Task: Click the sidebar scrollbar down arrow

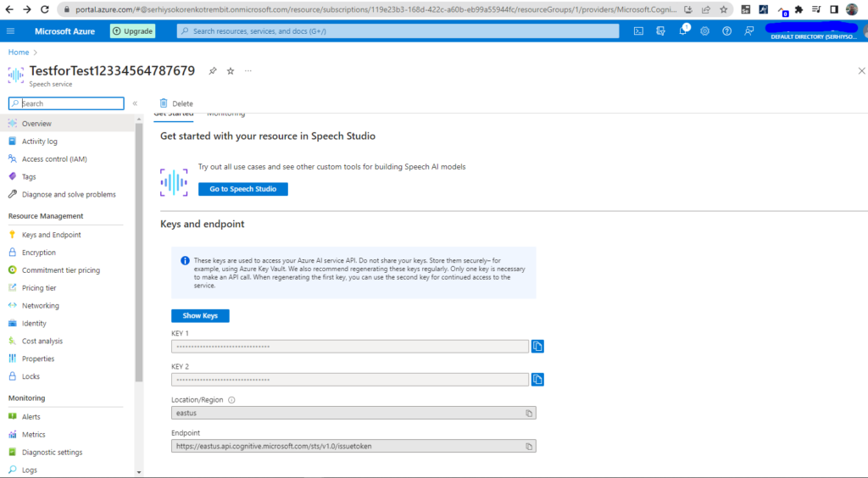Action: pyautogui.click(x=139, y=472)
